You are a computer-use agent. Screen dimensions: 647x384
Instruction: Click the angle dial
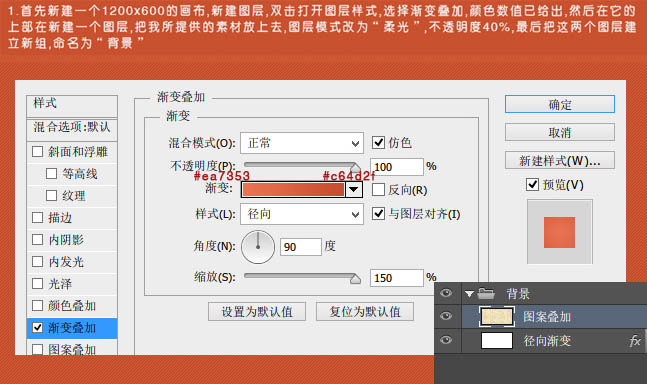coord(258,247)
